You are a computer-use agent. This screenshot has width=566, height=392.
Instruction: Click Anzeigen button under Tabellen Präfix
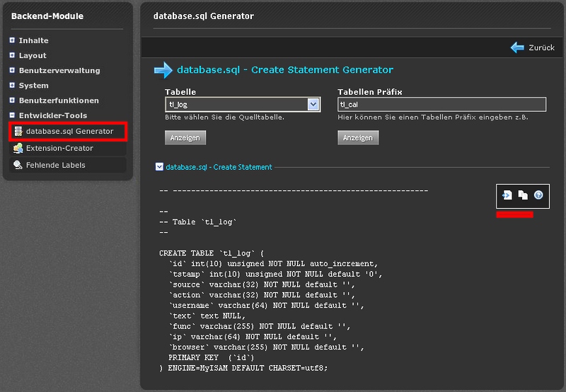click(358, 137)
